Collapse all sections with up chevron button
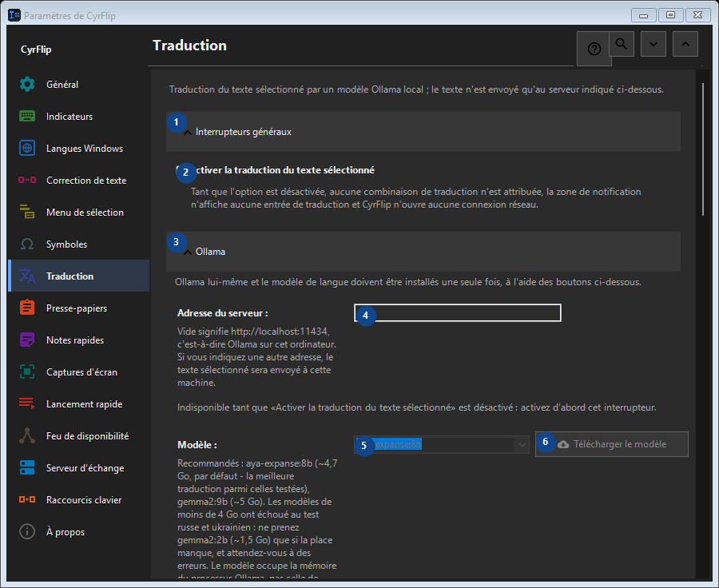This screenshot has width=719, height=588. tap(685, 44)
